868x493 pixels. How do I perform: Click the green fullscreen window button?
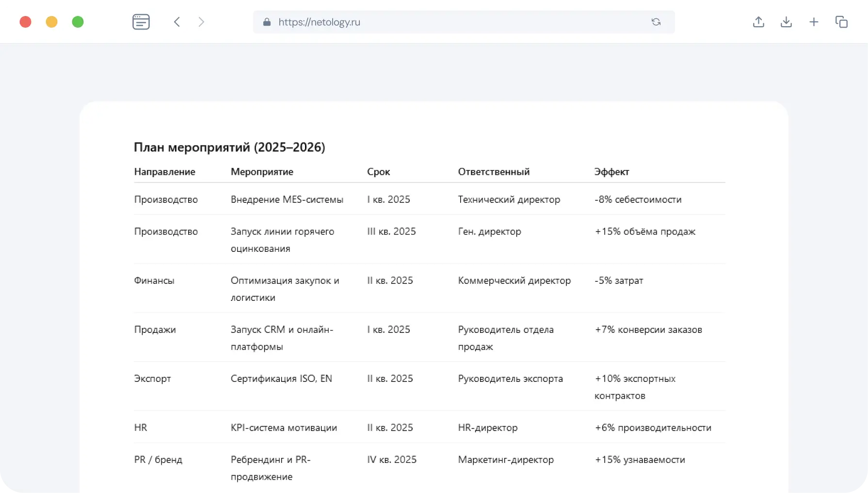pos(78,22)
